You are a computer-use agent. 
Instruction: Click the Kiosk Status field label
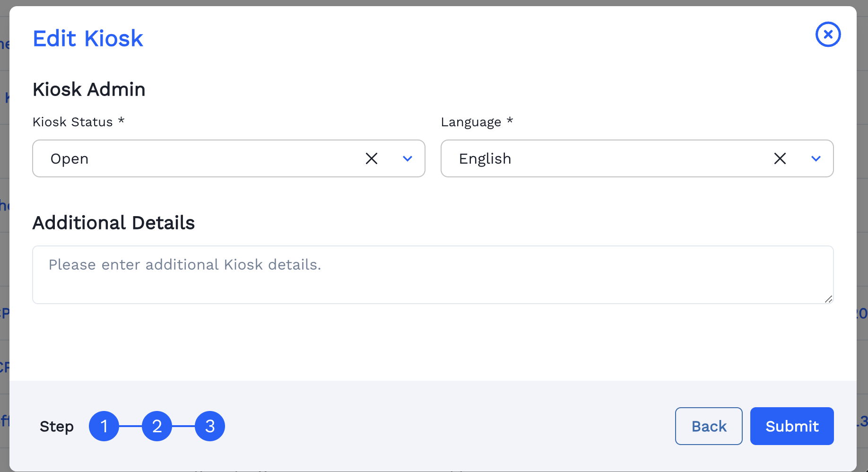(73, 122)
